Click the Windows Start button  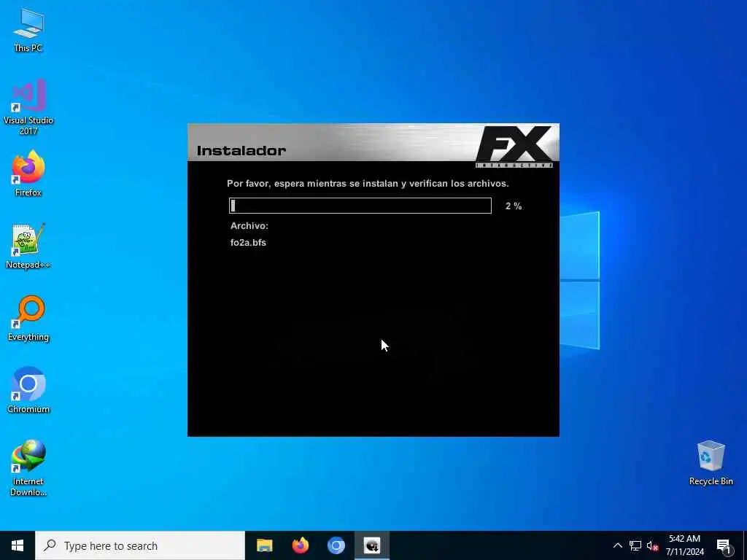point(18,545)
